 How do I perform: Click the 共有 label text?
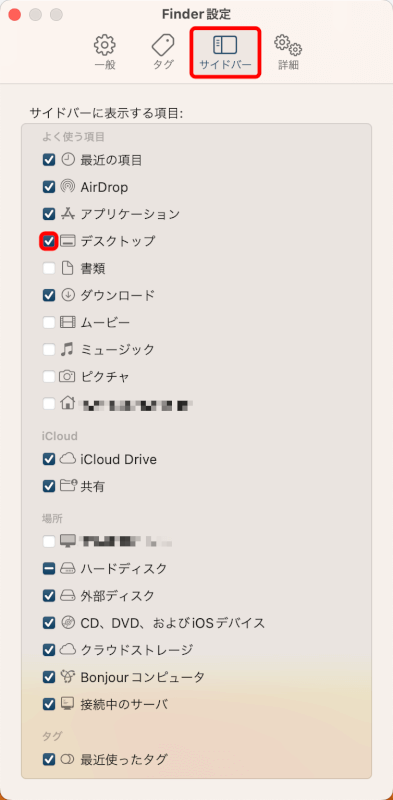[x=92, y=487]
